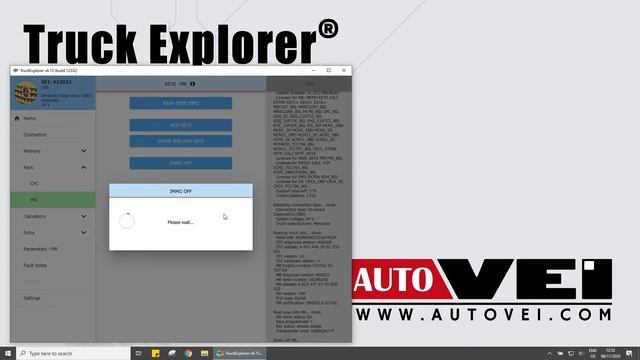Click the VEI #22022 device name
The width and height of the screenshot is (640, 360).
click(x=56, y=82)
